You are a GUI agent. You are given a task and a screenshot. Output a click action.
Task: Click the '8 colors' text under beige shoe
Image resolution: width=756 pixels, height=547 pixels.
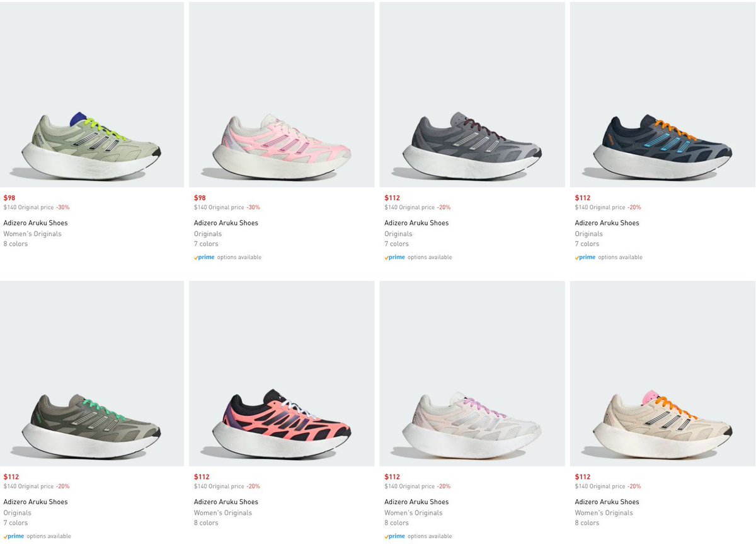[x=587, y=522]
